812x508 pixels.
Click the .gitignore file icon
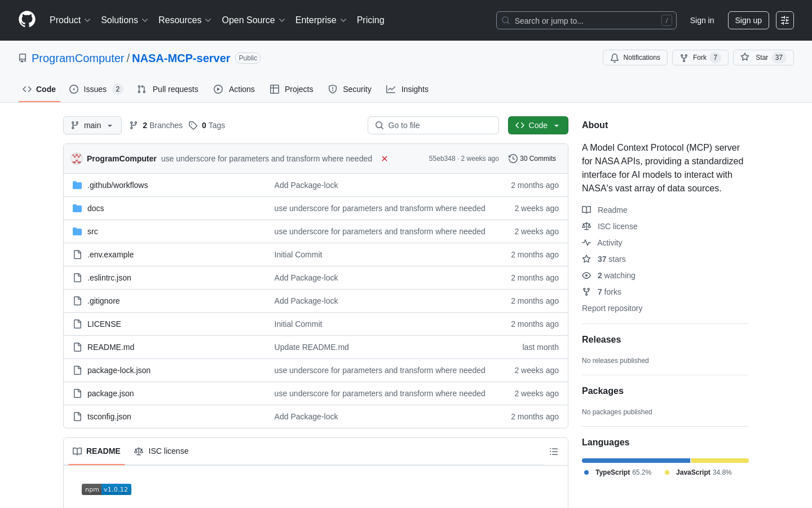(x=77, y=301)
